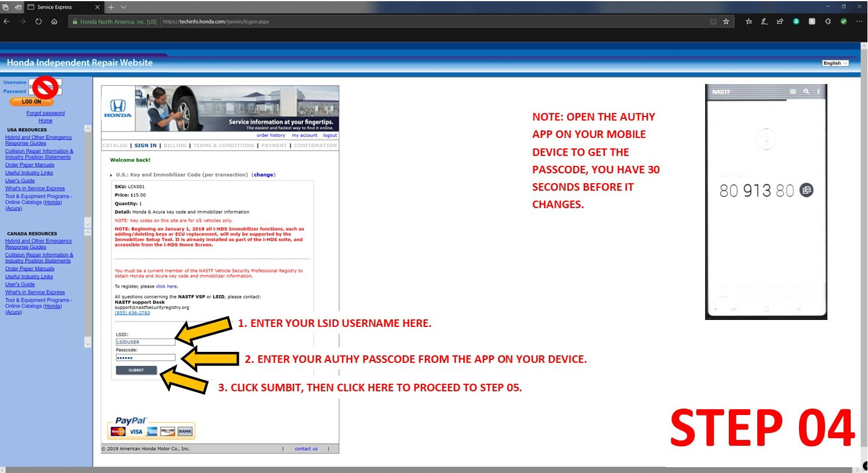The width and height of the screenshot is (868, 473).
Task: Open USA Hybrid and Other Emergency Response Guides
Action: (38, 140)
